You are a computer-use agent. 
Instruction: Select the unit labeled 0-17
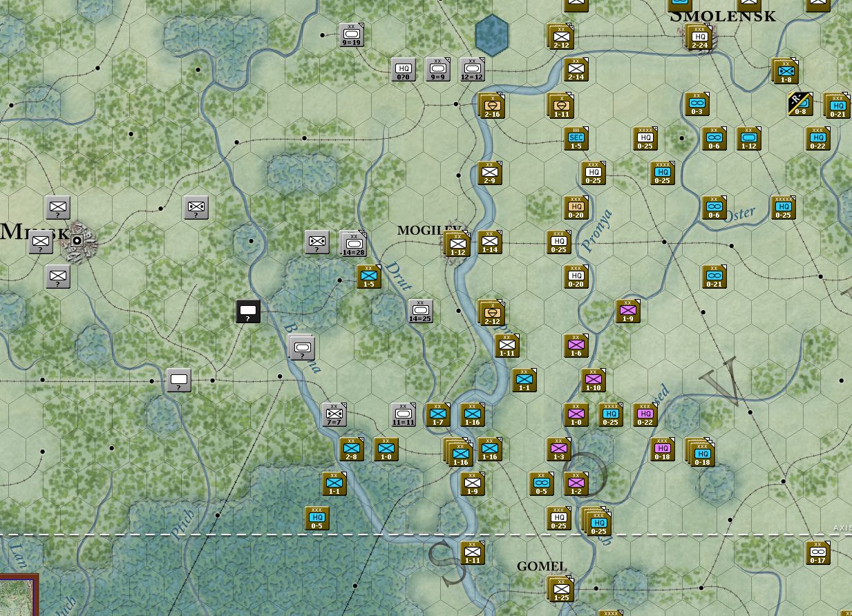point(818,552)
